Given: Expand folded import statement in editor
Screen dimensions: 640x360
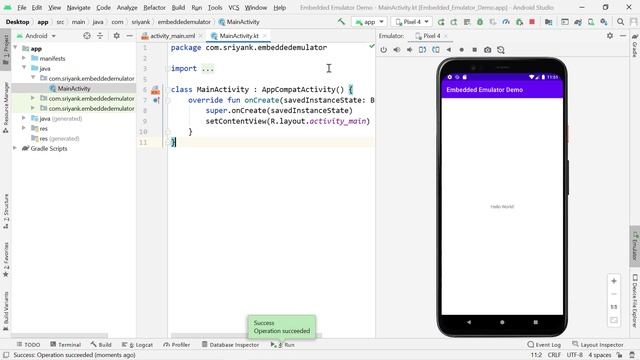Looking at the screenshot, I should (208, 69).
